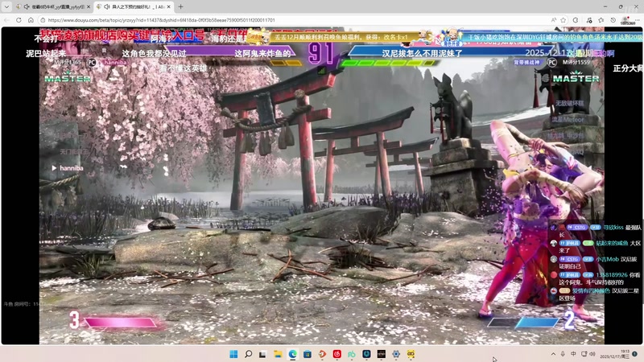Click the yellow banner mentioning 12月
This screenshot has height=362, width=644.
pos(341,37)
